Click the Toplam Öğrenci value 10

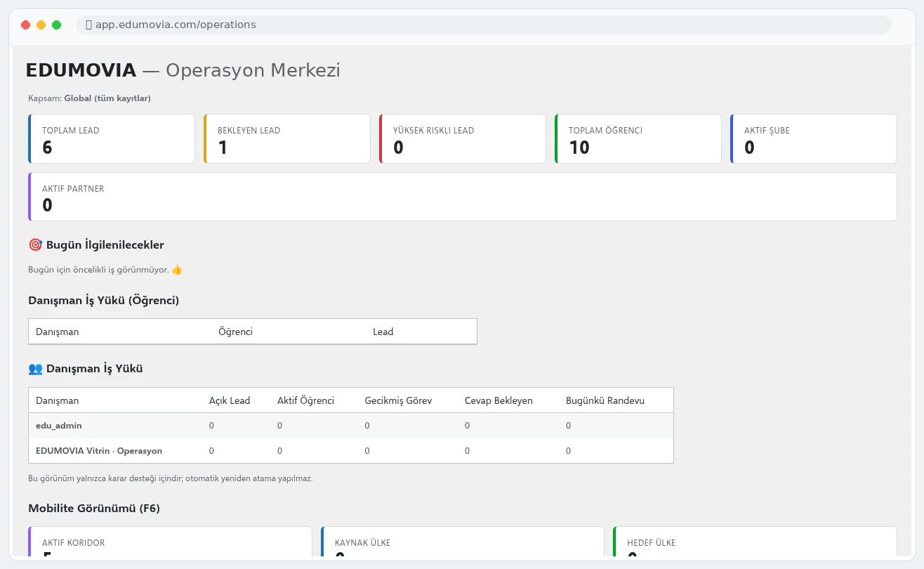click(x=579, y=148)
